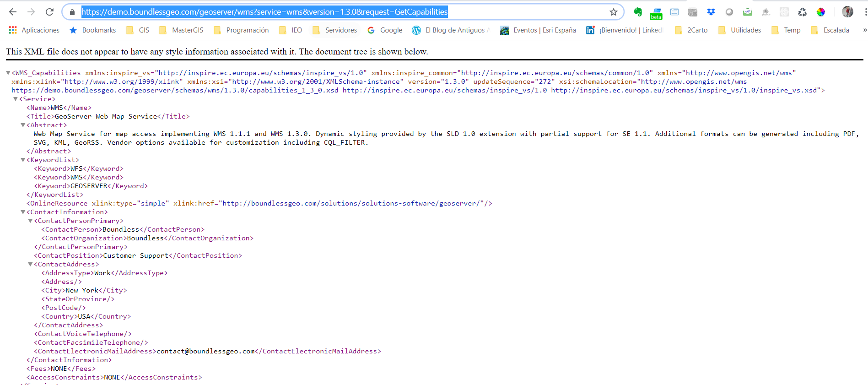Open the gray circle extension
The width and height of the screenshot is (868, 385).
729,12
